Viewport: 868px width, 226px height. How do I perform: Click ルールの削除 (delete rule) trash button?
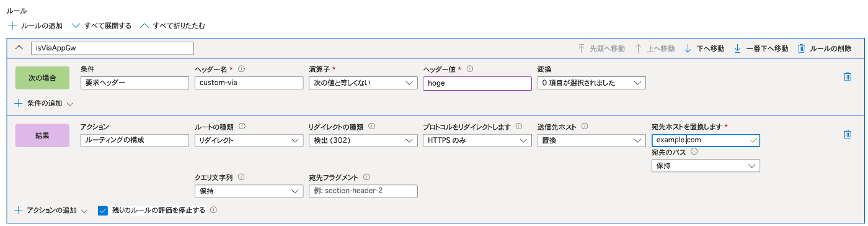tap(824, 48)
